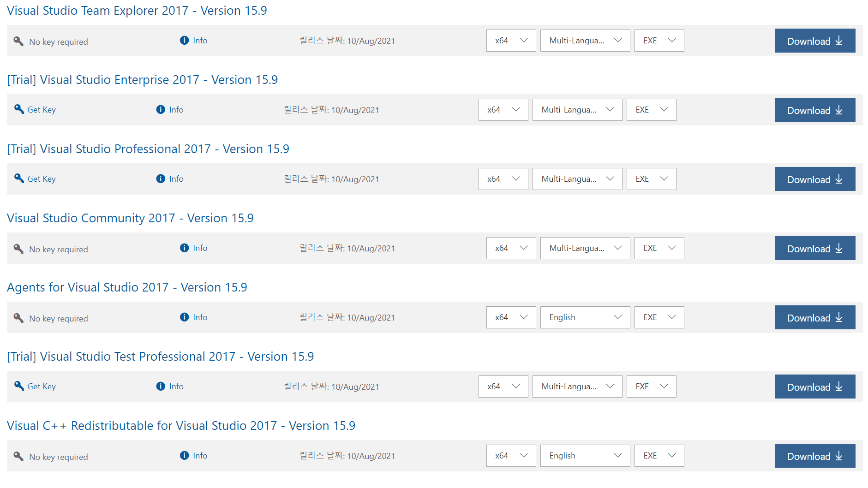Click the Info link text for Team Explorer 2017
868x488 pixels.
pyautogui.click(x=200, y=41)
